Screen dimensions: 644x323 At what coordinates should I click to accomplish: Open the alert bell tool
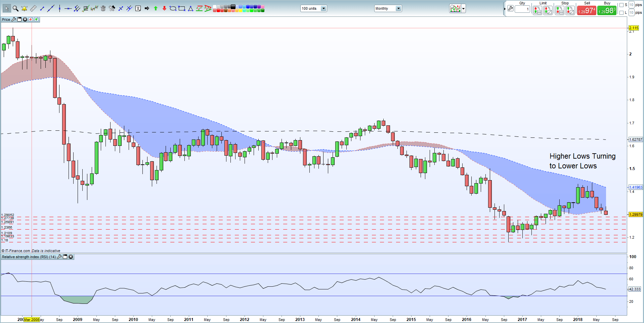coord(24,8)
